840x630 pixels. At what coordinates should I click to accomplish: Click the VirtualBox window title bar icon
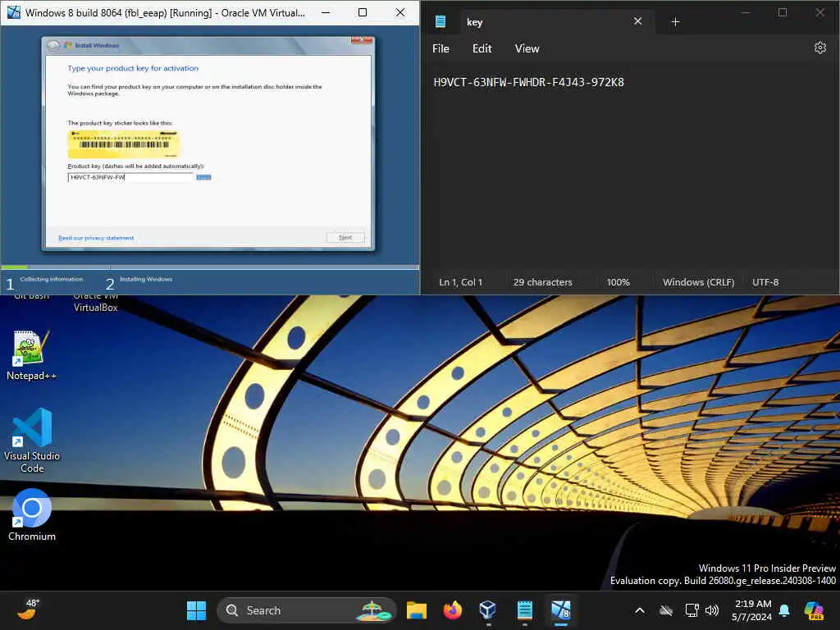tap(13, 12)
